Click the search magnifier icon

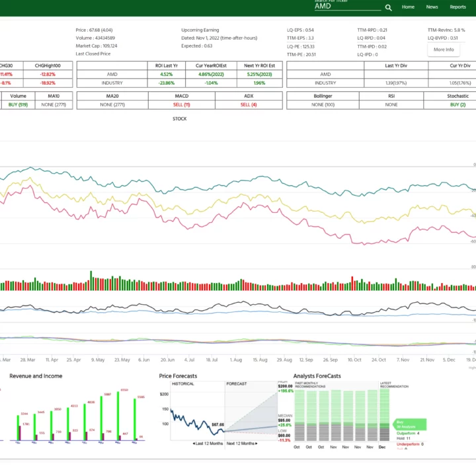pos(388,7)
